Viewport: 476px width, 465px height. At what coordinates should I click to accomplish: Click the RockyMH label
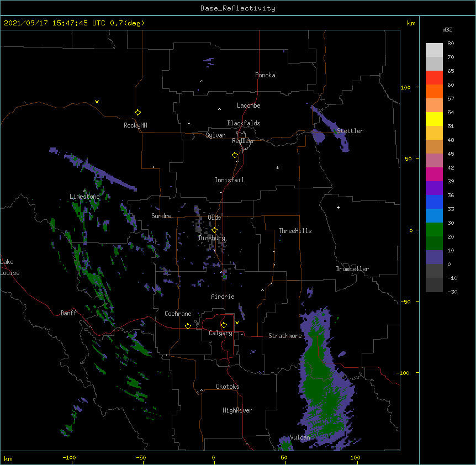pyautogui.click(x=135, y=125)
